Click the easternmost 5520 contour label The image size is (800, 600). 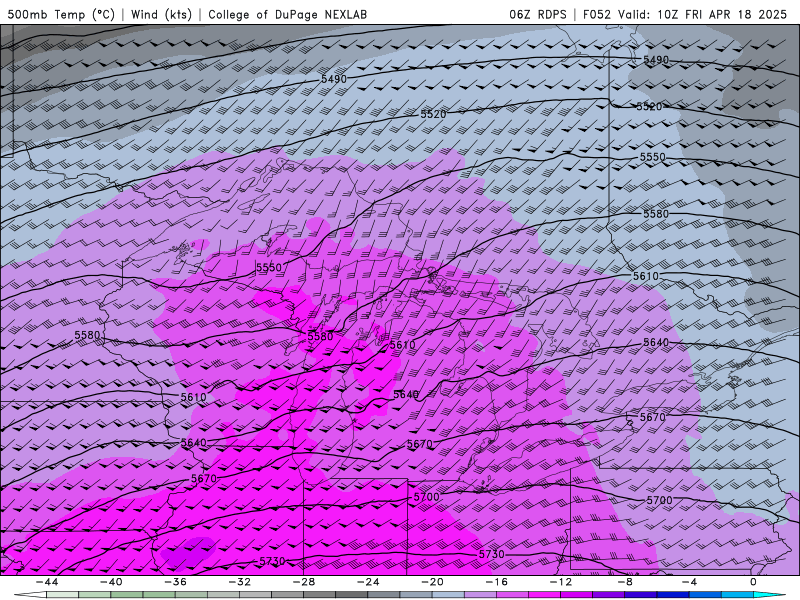pyautogui.click(x=649, y=107)
